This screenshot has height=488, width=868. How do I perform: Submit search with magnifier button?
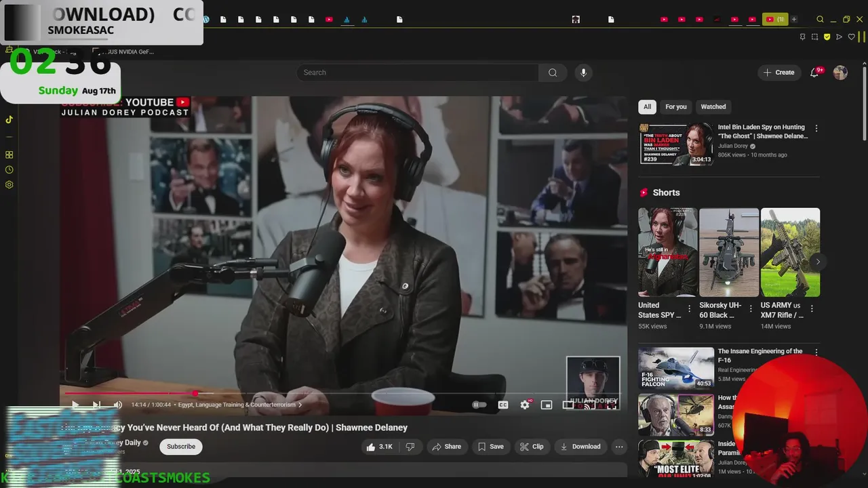[x=553, y=73]
